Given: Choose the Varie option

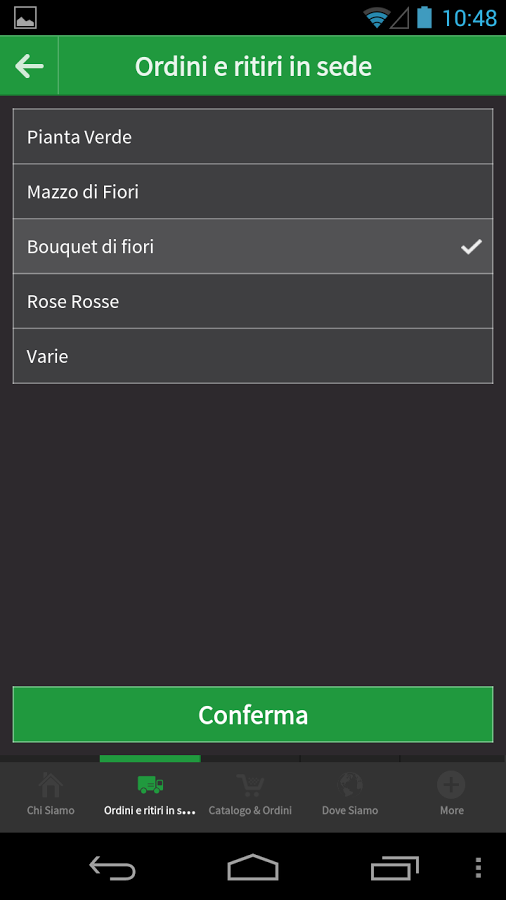Looking at the screenshot, I should click(x=253, y=356).
